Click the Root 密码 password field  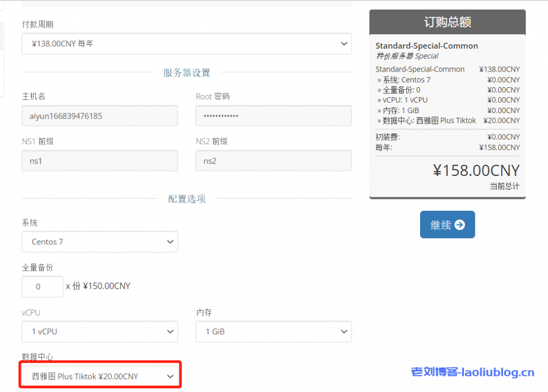click(x=273, y=116)
